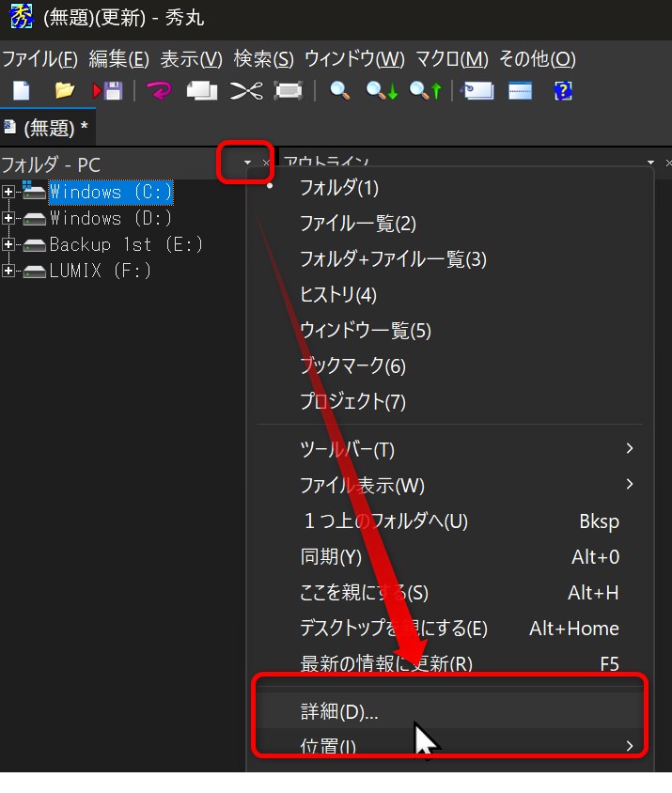The width and height of the screenshot is (672, 793).
Task: Click the folder panel dropdown arrow
Action: [247, 163]
